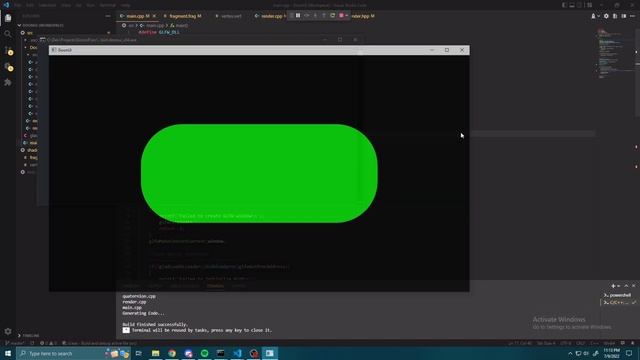Screen dimensions: 640x360
Task: Click Step Out in debug toolbar
Action: tap(324, 16)
